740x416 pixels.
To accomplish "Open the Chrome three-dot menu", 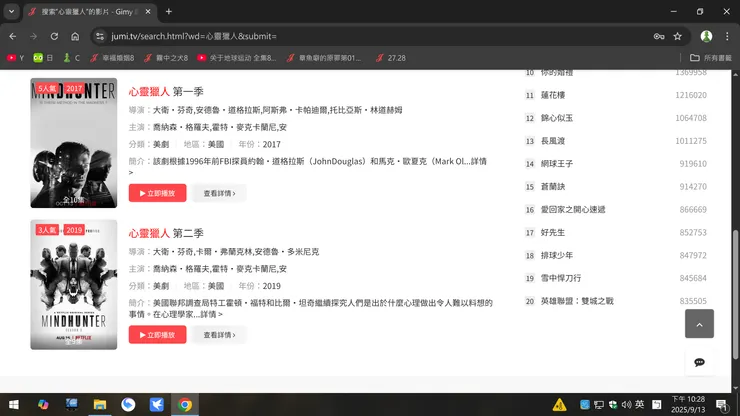I will 727,36.
